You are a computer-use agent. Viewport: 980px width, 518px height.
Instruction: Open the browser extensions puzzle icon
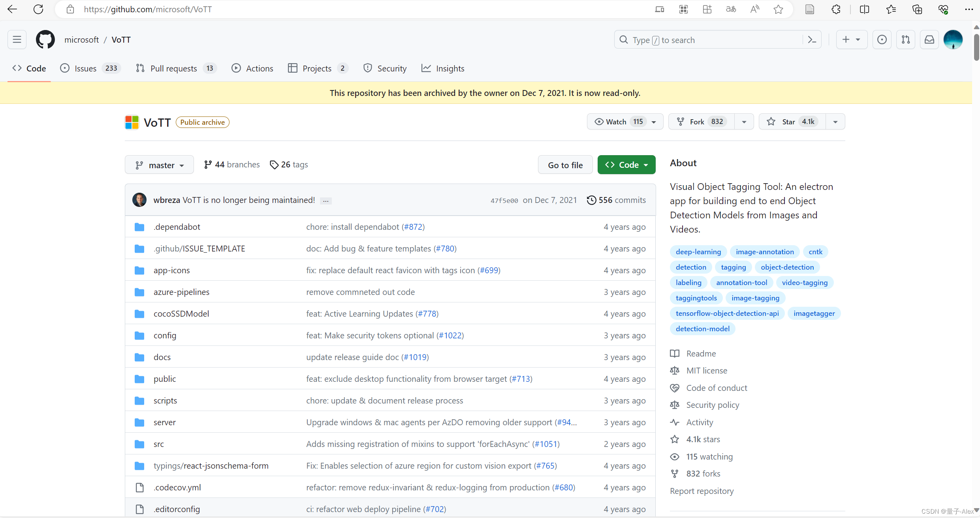point(836,9)
